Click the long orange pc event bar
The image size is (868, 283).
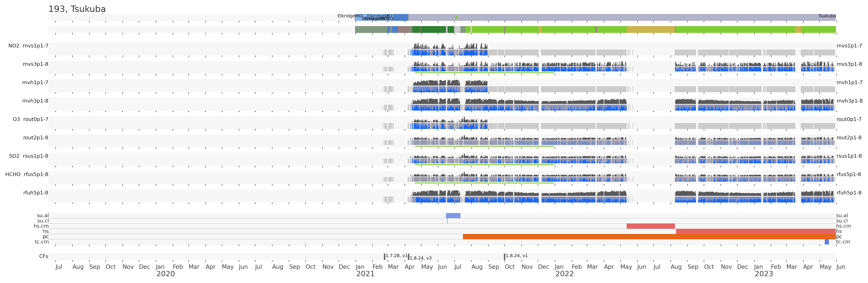click(x=649, y=236)
